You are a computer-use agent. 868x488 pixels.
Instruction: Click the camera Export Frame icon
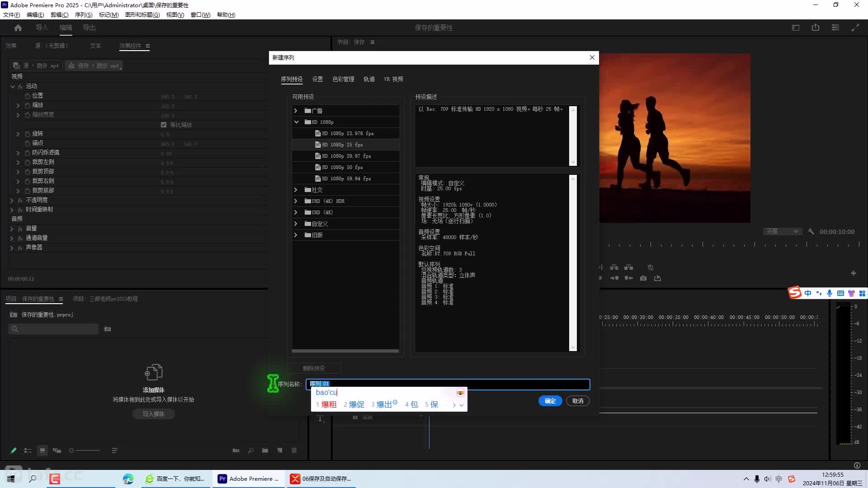(x=643, y=278)
